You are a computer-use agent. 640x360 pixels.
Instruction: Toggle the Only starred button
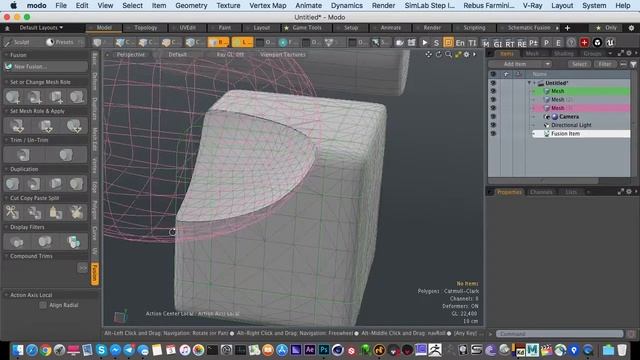point(607,28)
